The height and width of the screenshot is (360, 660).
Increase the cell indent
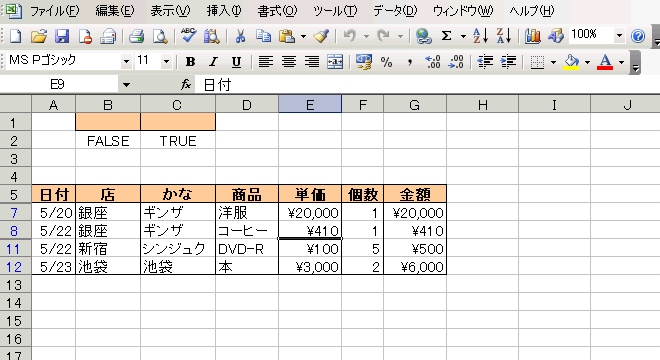pyautogui.click(x=508, y=62)
